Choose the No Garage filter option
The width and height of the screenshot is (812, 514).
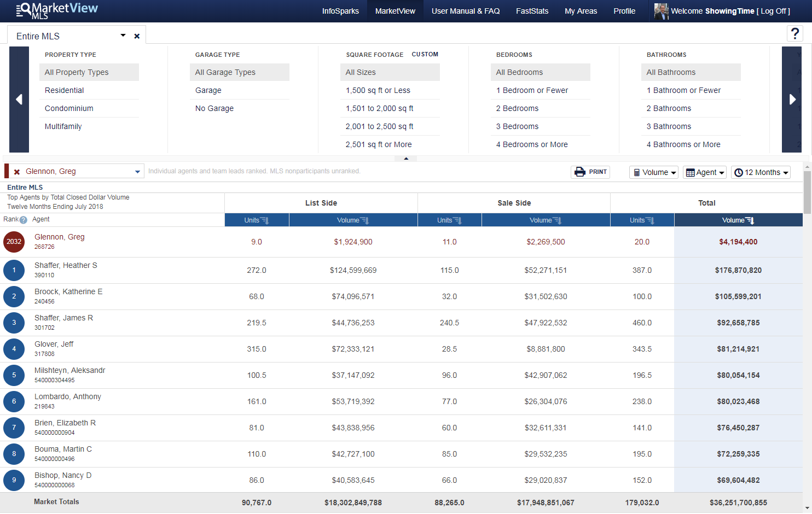[214, 108]
